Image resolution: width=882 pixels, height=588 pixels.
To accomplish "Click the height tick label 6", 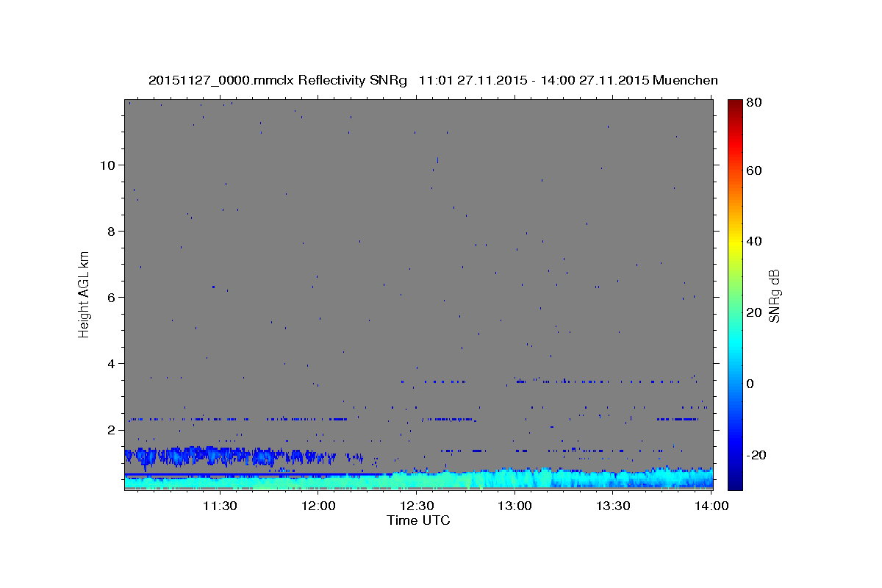I will point(111,298).
